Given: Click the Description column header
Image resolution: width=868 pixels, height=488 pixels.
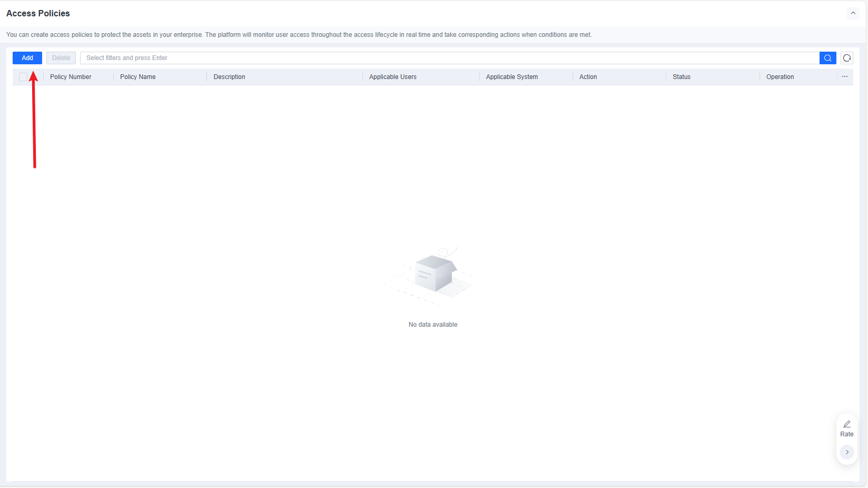Looking at the screenshot, I should [x=229, y=77].
